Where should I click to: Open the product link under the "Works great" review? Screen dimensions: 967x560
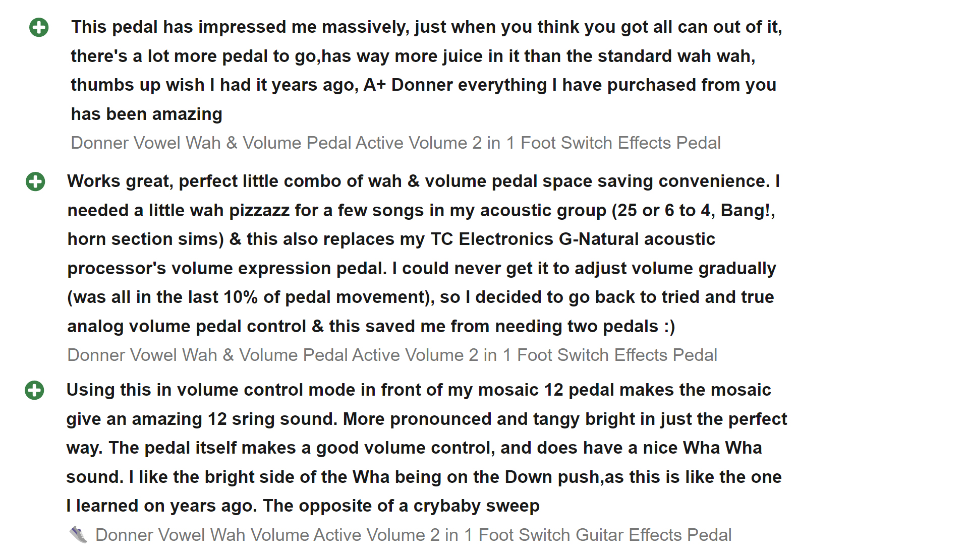(x=392, y=355)
